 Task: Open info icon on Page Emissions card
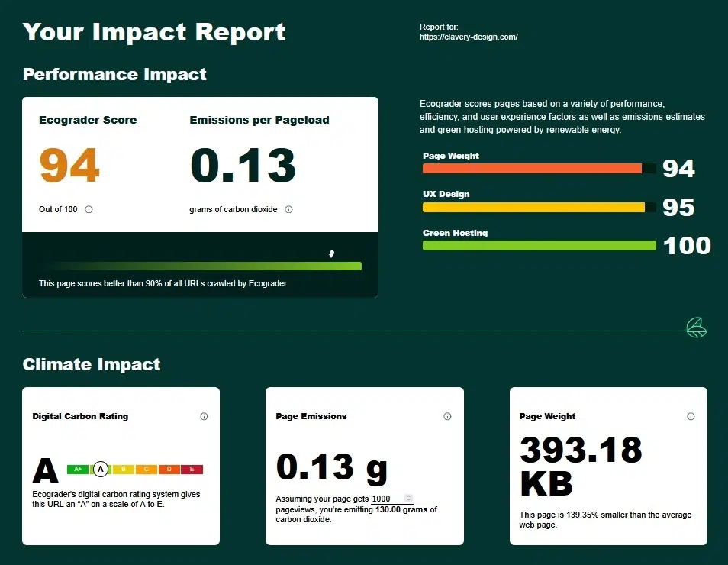[x=447, y=416]
